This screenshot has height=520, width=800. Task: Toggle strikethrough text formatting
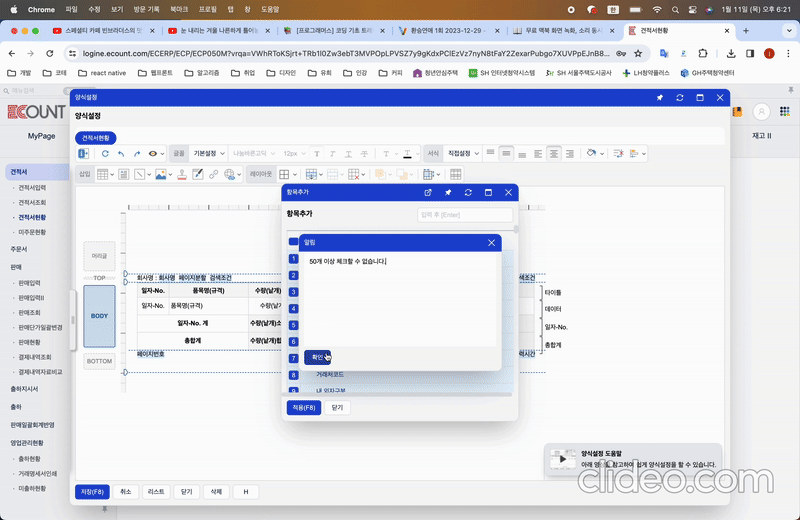364,154
